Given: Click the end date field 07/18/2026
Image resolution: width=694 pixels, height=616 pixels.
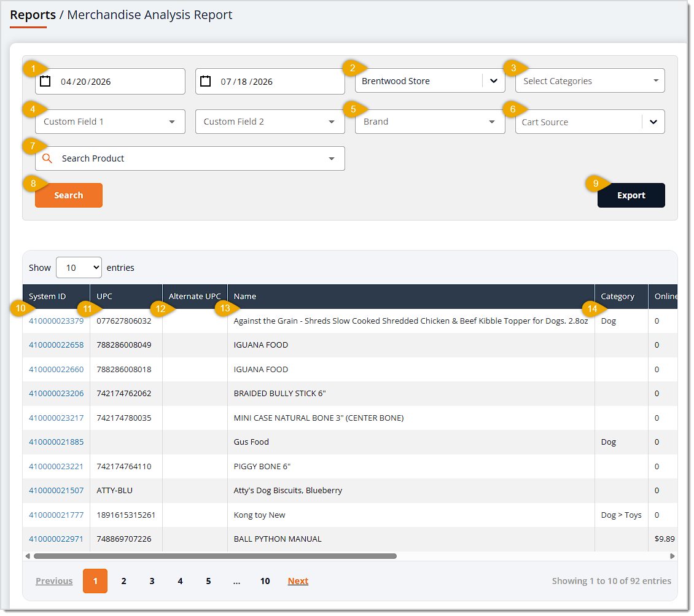Looking at the screenshot, I should pos(270,82).
